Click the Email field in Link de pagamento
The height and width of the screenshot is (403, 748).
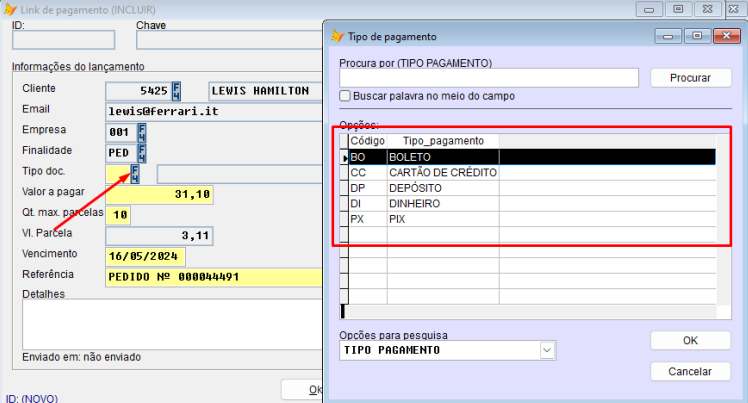(x=214, y=112)
